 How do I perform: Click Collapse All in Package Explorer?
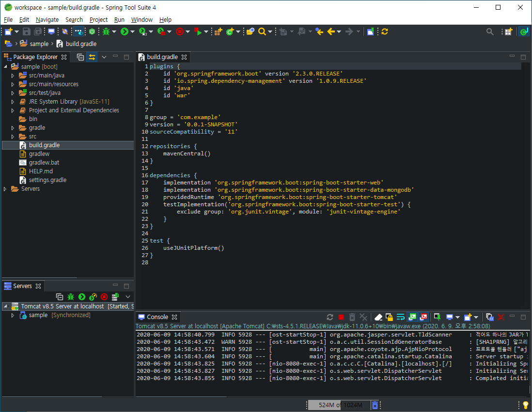(80, 57)
